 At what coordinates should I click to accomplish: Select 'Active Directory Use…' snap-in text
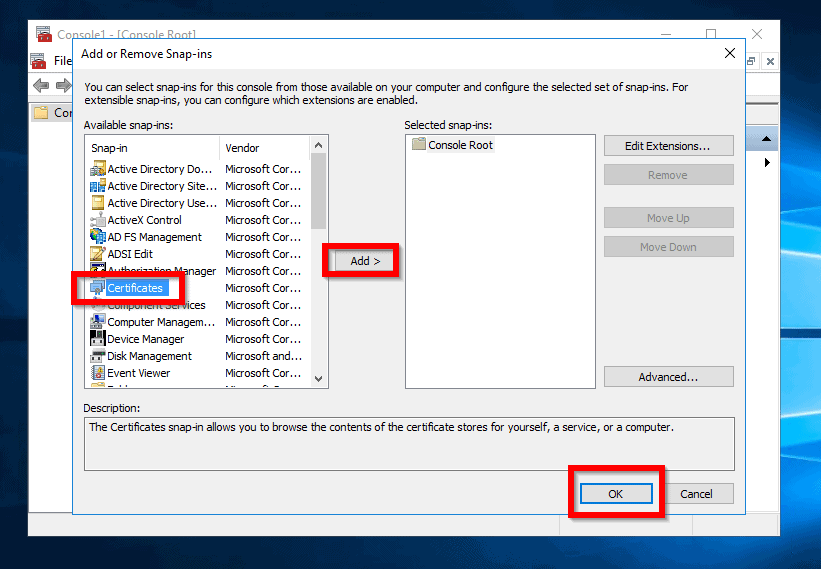[162, 203]
